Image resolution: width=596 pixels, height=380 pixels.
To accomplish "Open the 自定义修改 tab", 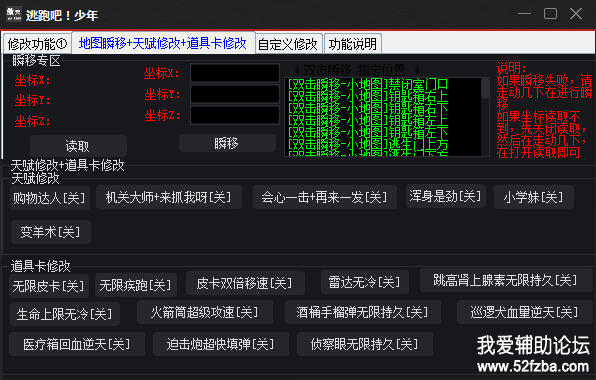I will point(288,44).
